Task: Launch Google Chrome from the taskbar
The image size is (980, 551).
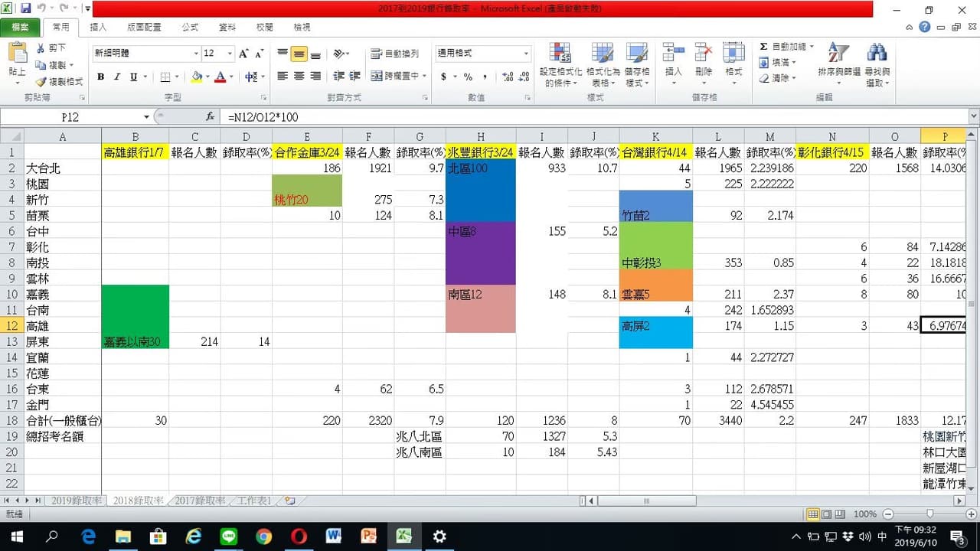Action: [263, 536]
